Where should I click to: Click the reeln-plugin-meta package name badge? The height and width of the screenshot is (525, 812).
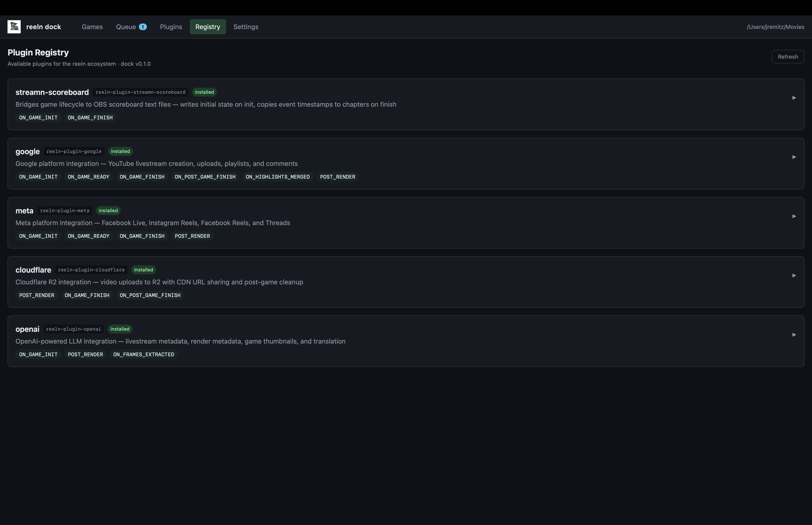click(65, 210)
